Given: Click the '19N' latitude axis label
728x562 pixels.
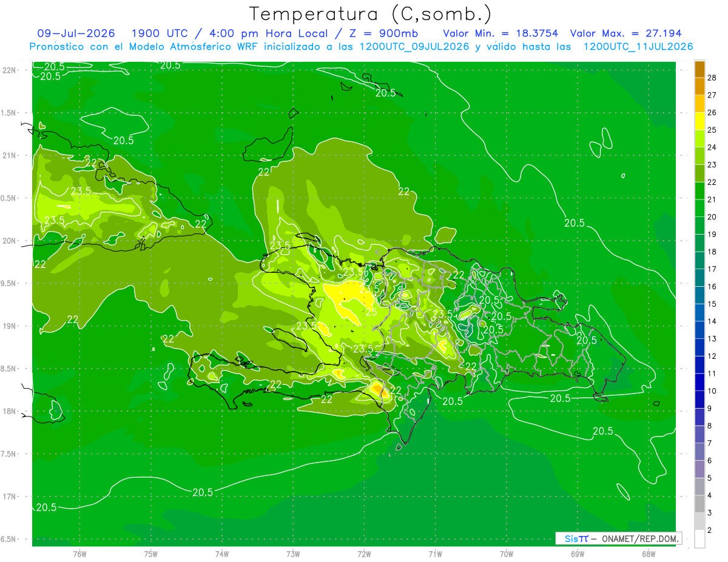Looking at the screenshot, I should 10,326.
